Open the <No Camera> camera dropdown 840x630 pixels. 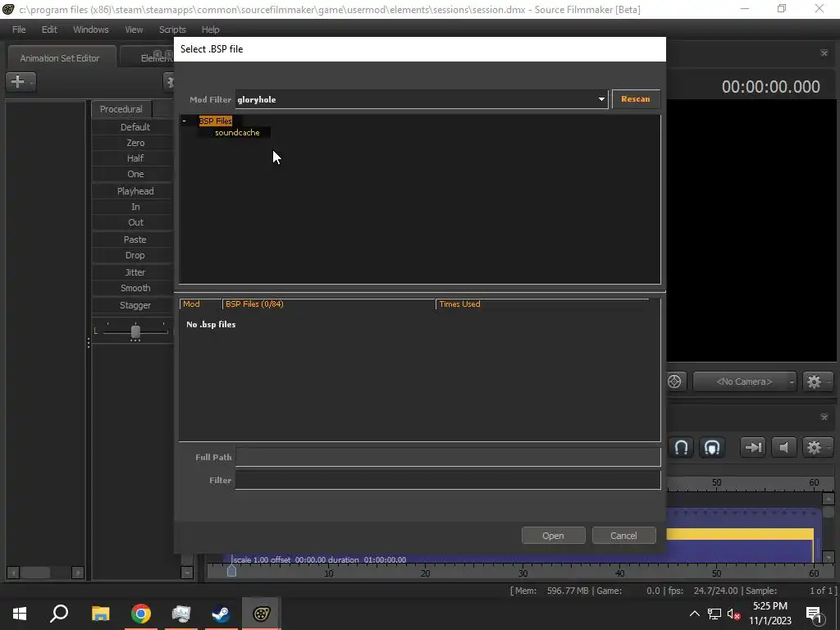(x=743, y=381)
